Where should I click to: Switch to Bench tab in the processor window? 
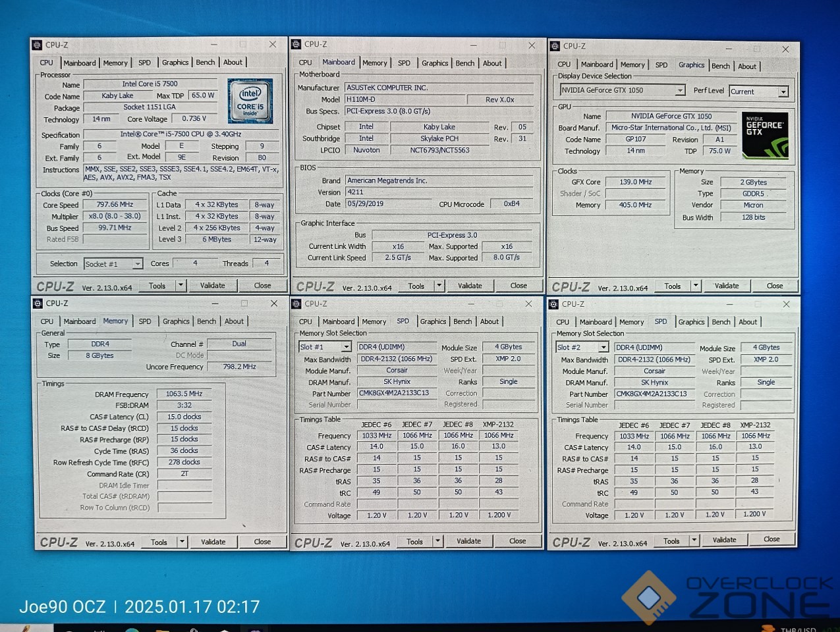pos(206,63)
